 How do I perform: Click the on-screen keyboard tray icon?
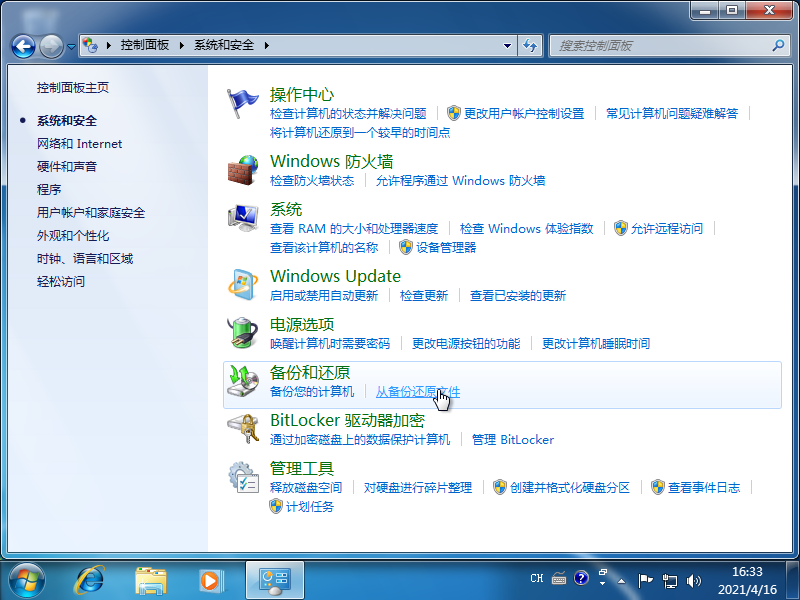tap(559, 579)
